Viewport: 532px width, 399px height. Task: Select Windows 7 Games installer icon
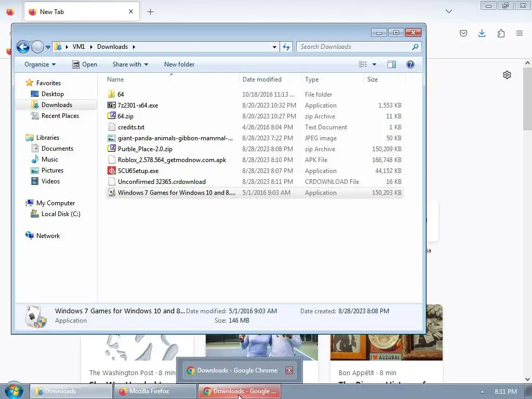[111, 192]
